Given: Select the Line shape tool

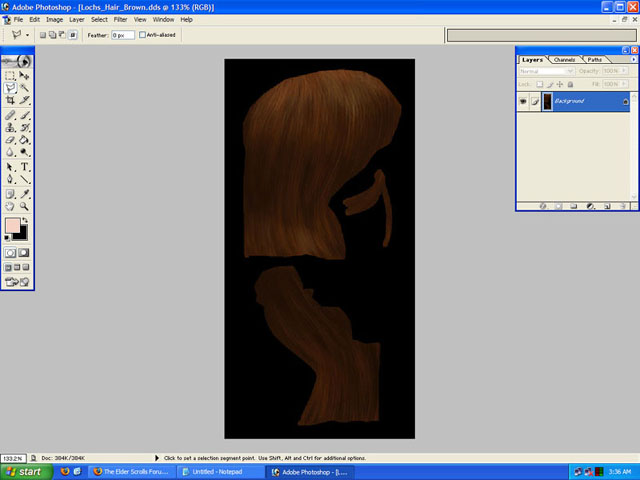Looking at the screenshot, I should tap(24, 179).
